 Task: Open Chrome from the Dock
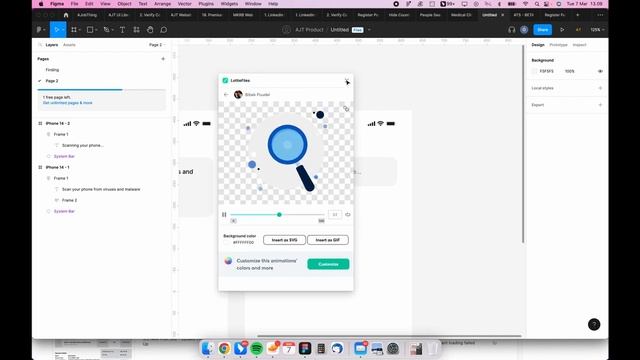[x=224, y=349]
